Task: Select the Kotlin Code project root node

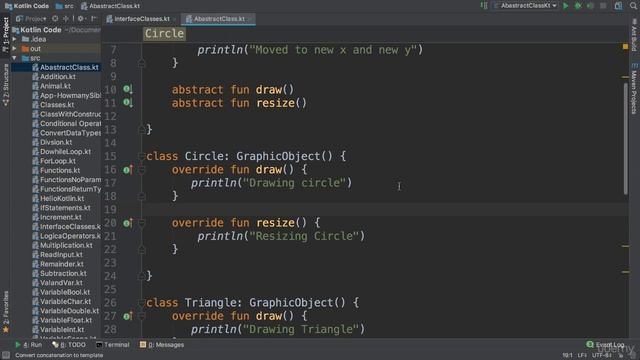Action: (41, 30)
